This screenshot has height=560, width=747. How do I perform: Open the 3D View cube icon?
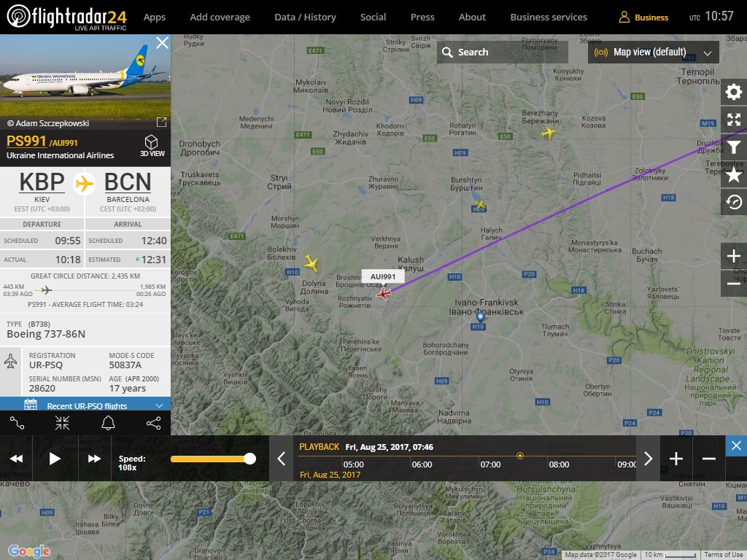(152, 142)
